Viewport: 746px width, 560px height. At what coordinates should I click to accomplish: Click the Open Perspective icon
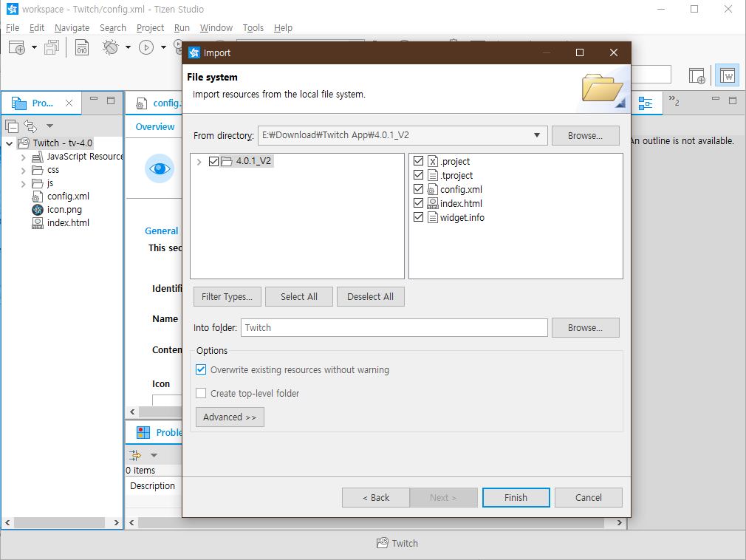click(x=697, y=75)
